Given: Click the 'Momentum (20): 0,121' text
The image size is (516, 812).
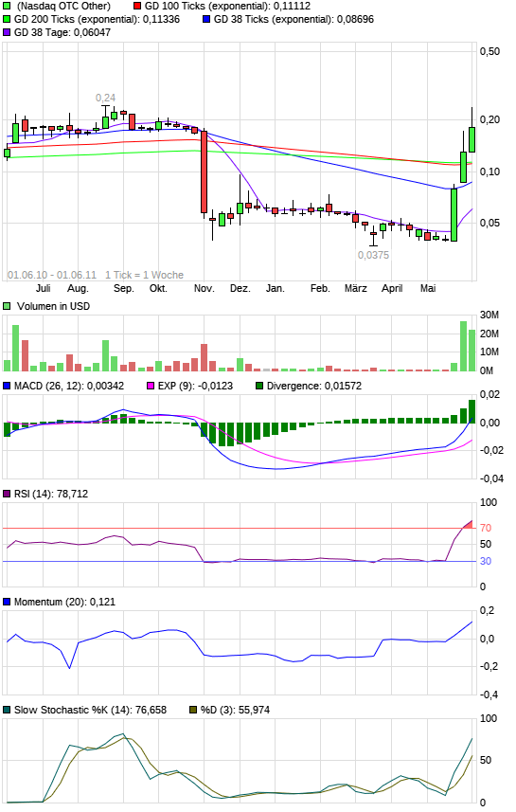Looking at the screenshot, I should click(x=64, y=602).
